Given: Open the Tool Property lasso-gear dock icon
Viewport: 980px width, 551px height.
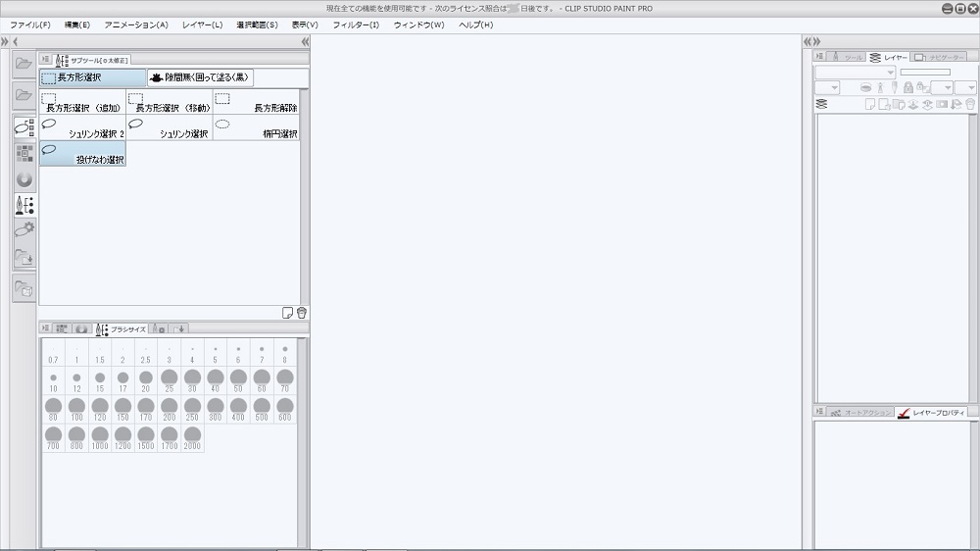Looking at the screenshot, I should pyautogui.click(x=24, y=230).
